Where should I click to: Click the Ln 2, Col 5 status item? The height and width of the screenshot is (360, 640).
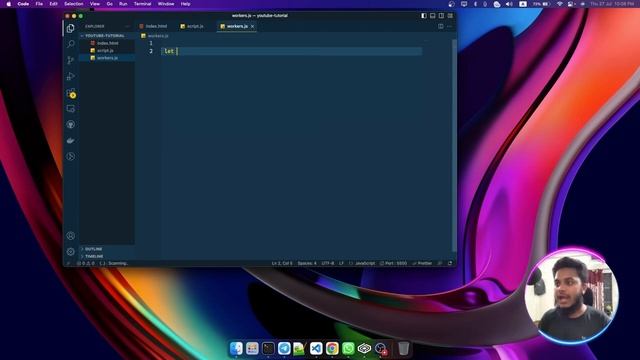(282, 263)
